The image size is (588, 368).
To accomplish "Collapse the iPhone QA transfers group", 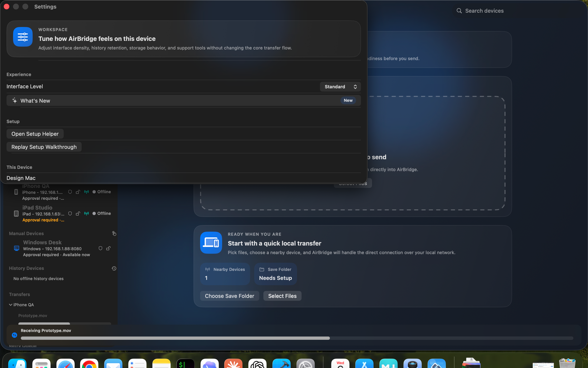I will pos(10,305).
